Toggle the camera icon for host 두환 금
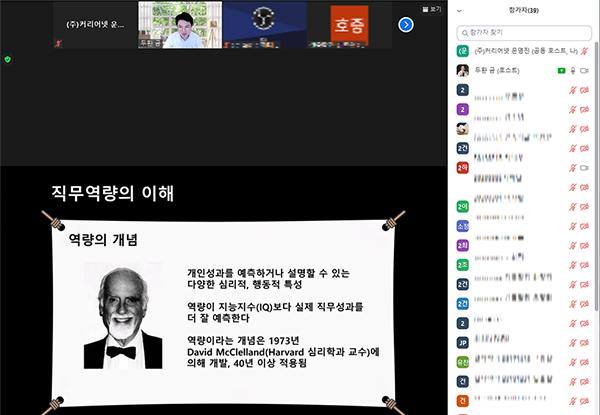This screenshot has height=415, width=600. [585, 71]
